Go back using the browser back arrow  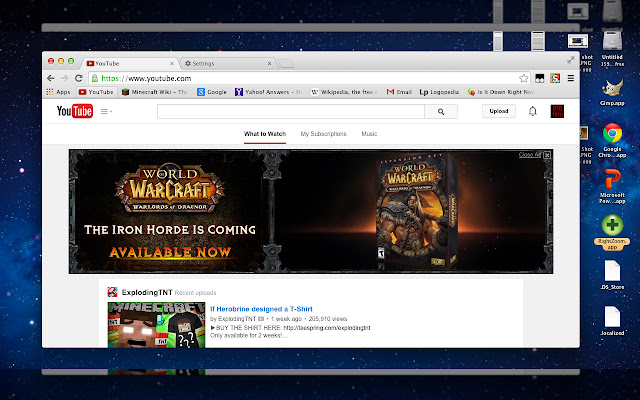(x=51, y=78)
